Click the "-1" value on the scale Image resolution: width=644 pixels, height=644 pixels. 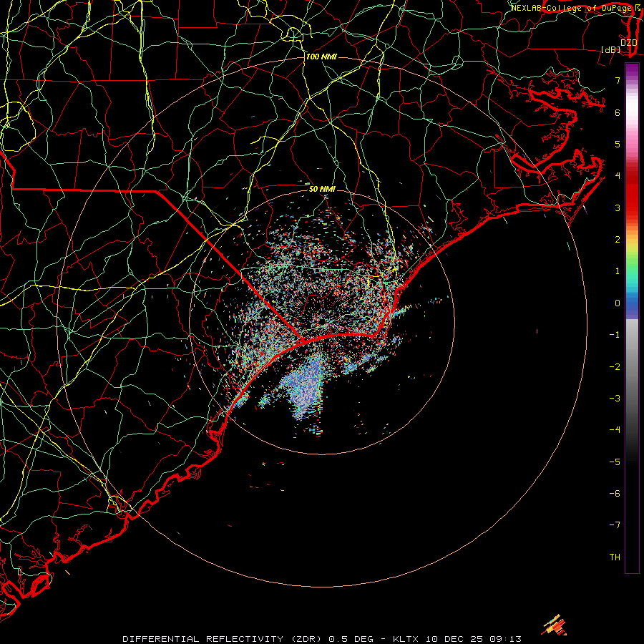(615, 335)
